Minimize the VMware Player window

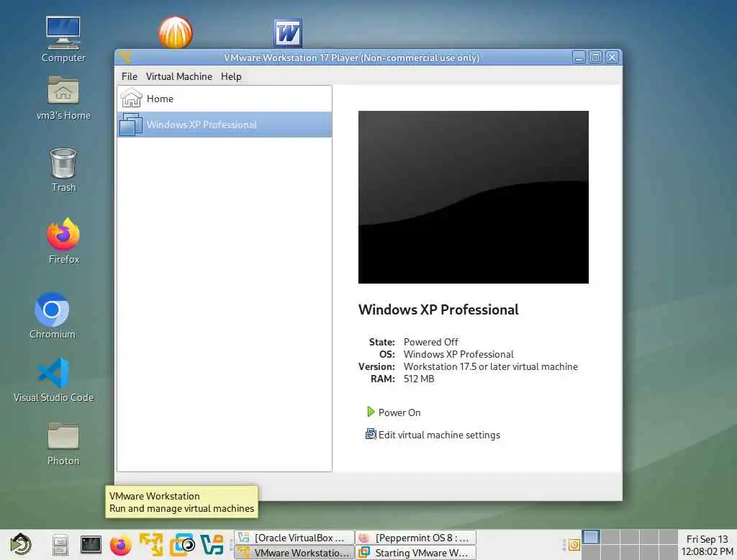point(579,58)
